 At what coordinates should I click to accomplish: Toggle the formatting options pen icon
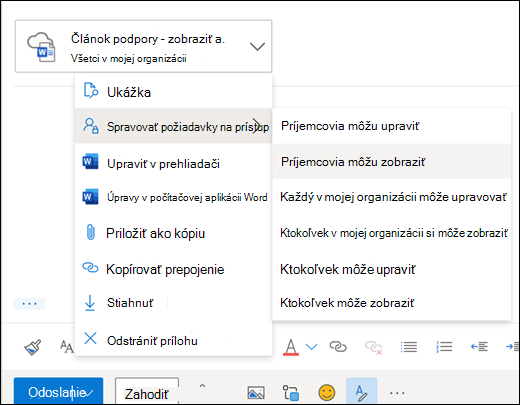(x=361, y=393)
